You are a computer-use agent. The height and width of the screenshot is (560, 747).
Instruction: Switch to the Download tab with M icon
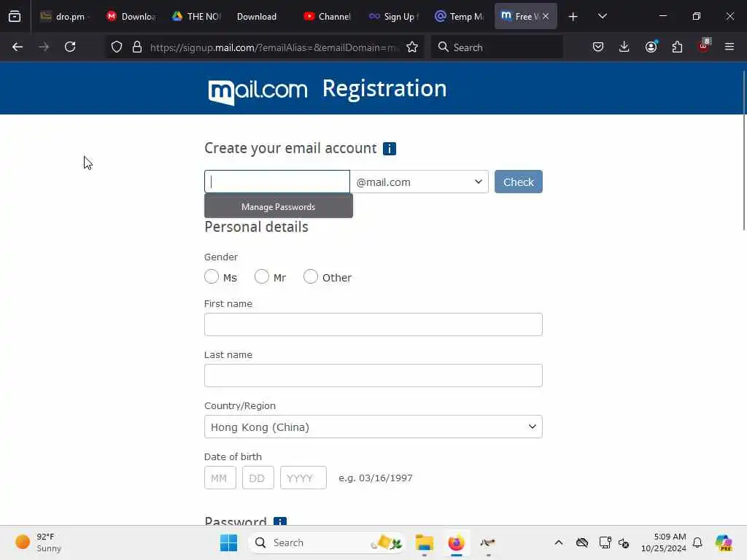pyautogui.click(x=131, y=17)
